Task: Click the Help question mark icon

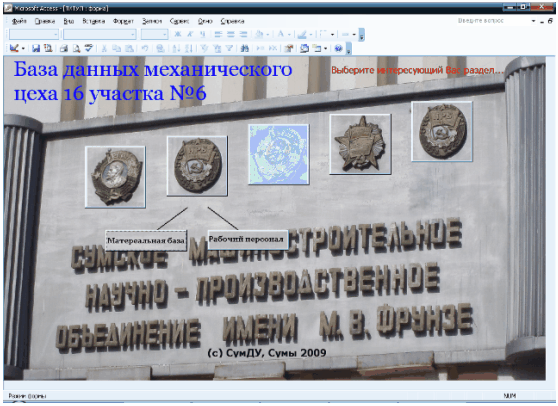Action: [x=338, y=48]
